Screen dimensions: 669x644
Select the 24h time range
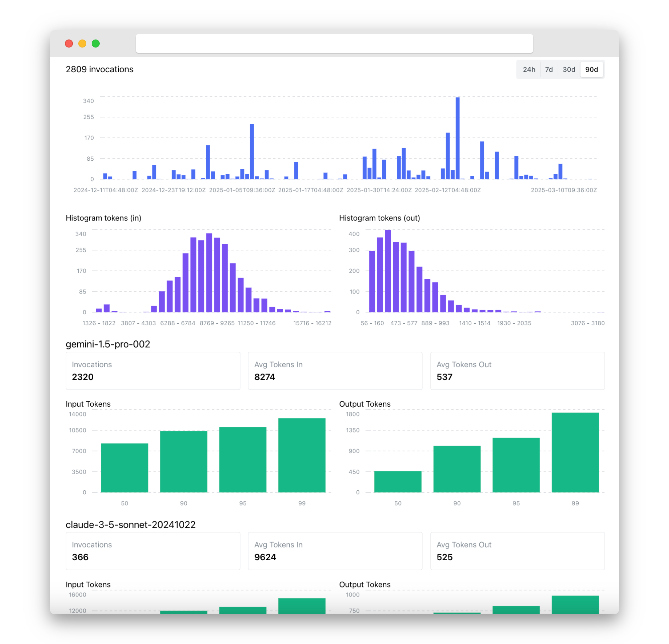(529, 69)
